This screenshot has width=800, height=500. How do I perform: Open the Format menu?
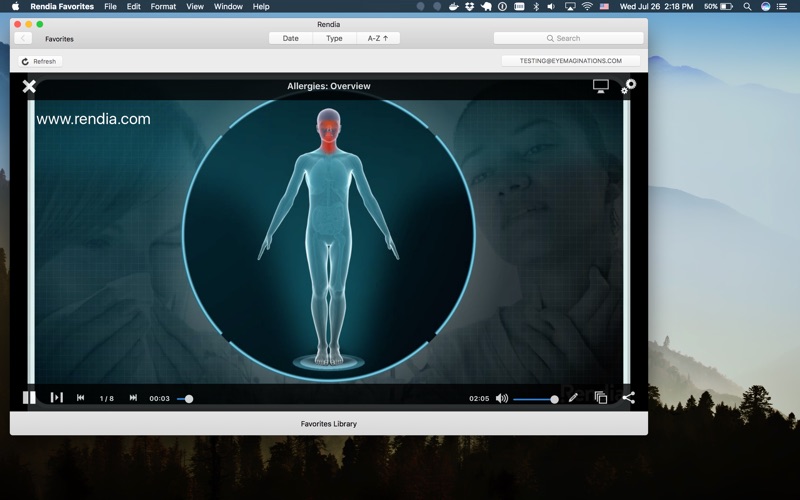(x=163, y=7)
